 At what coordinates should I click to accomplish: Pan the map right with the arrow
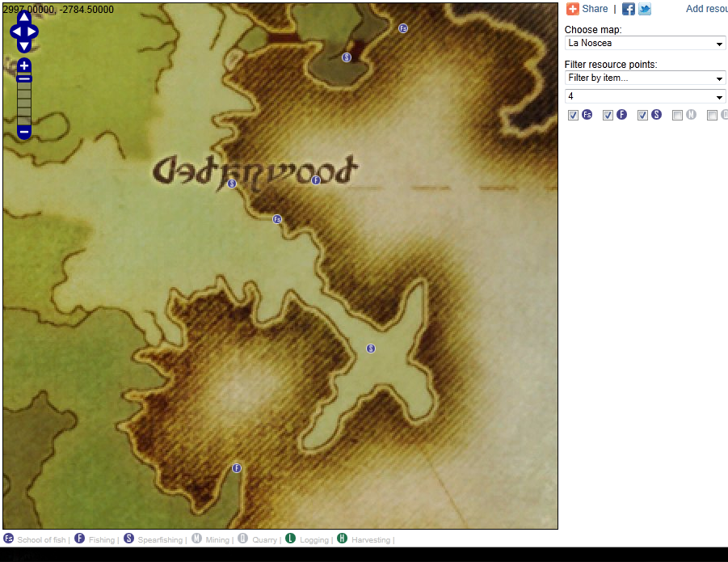pos(33,32)
